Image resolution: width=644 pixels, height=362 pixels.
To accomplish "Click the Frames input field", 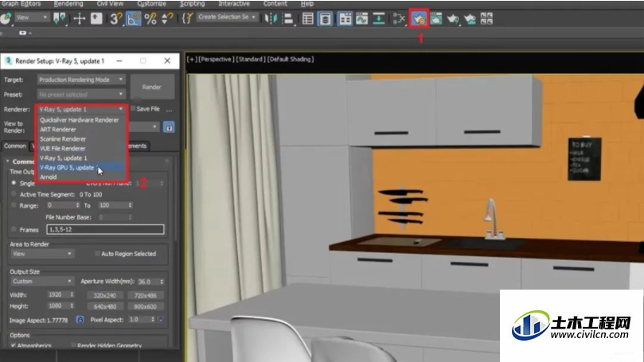I will [x=105, y=229].
